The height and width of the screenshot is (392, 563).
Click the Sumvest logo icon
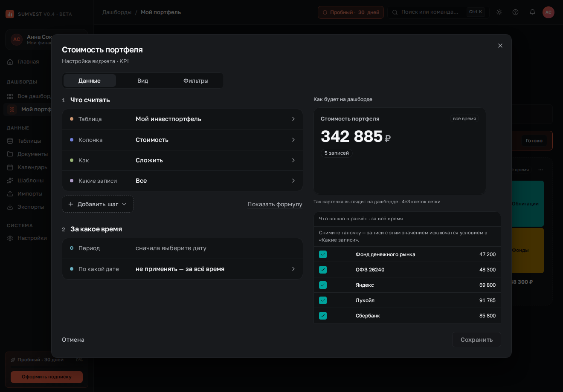(x=10, y=14)
